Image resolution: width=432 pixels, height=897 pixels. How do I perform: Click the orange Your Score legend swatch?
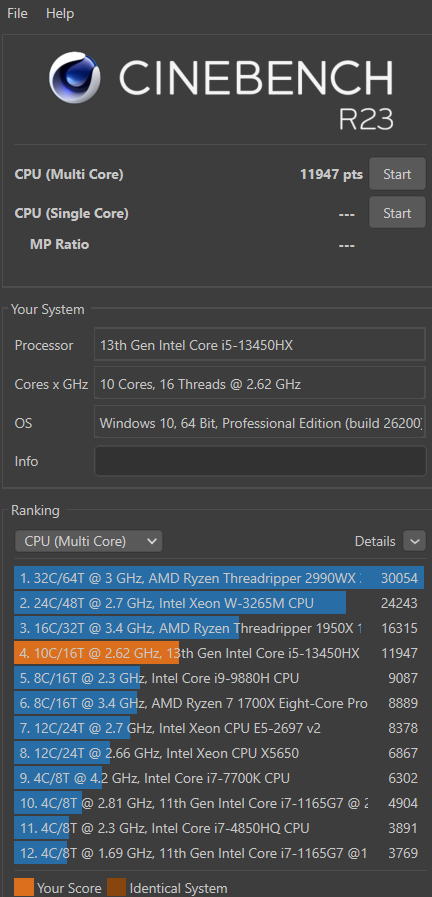point(23,888)
